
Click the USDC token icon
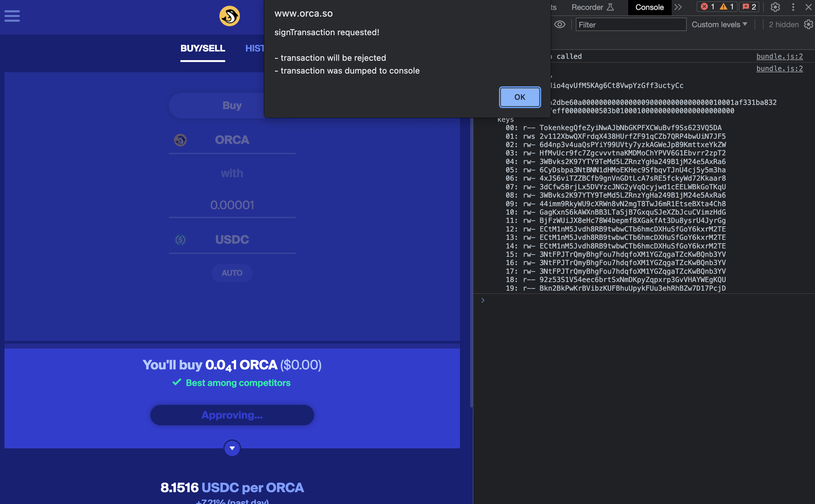pos(180,240)
